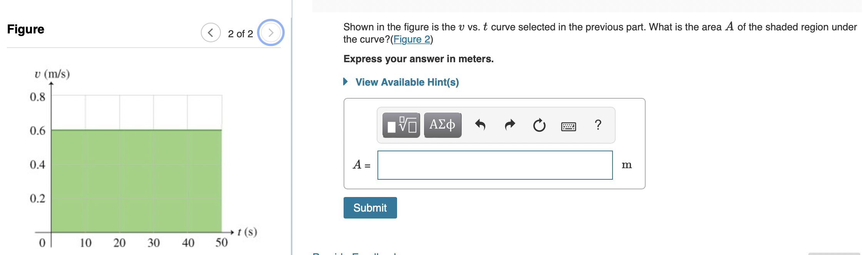Click the 2 of 2 figure indicator

(240, 34)
